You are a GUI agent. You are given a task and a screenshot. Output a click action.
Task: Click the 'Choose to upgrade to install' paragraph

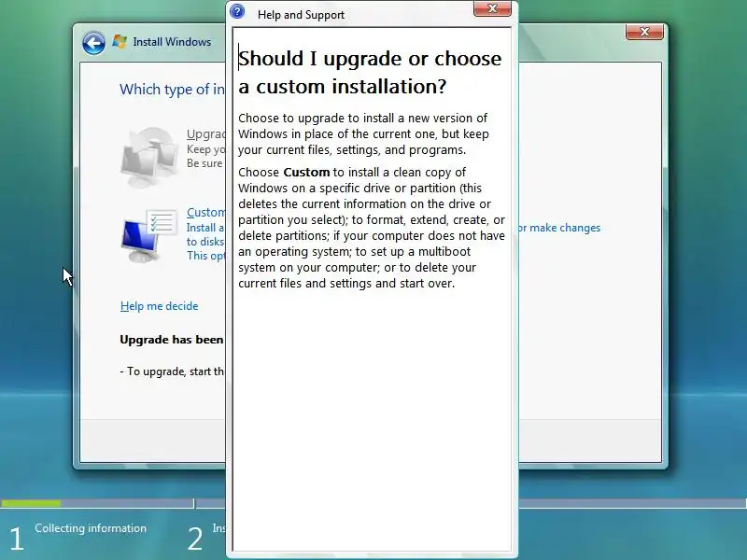click(x=363, y=133)
